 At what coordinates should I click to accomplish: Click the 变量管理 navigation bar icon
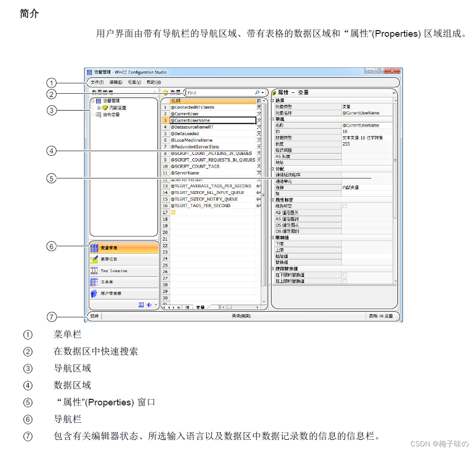(94, 248)
